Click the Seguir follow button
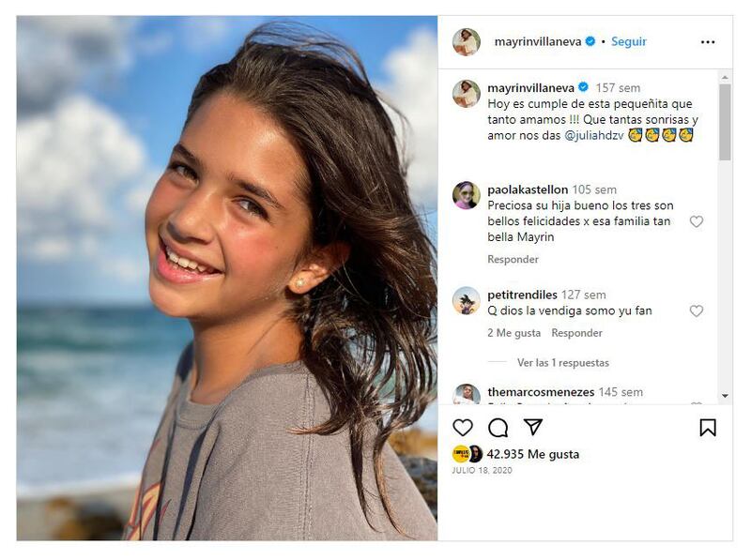The image size is (751, 560). click(x=628, y=42)
